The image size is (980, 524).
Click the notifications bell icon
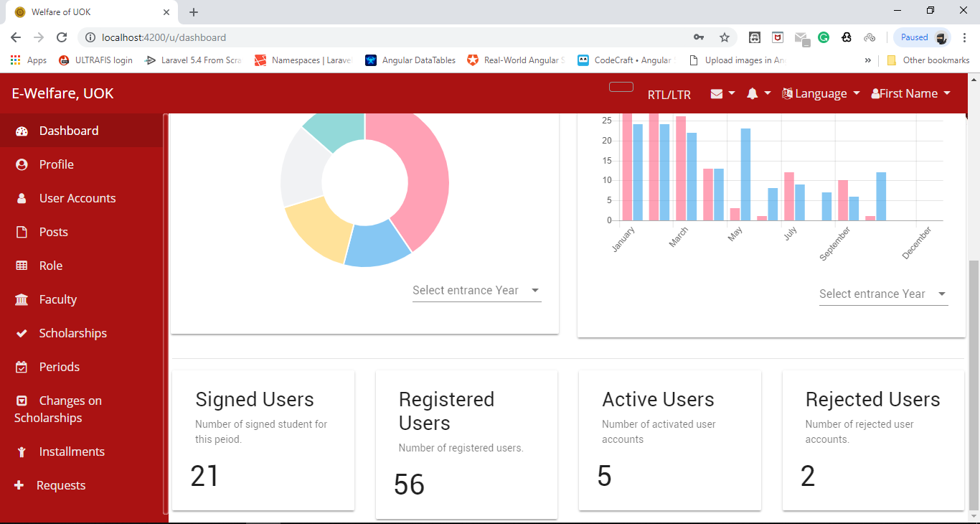point(753,93)
